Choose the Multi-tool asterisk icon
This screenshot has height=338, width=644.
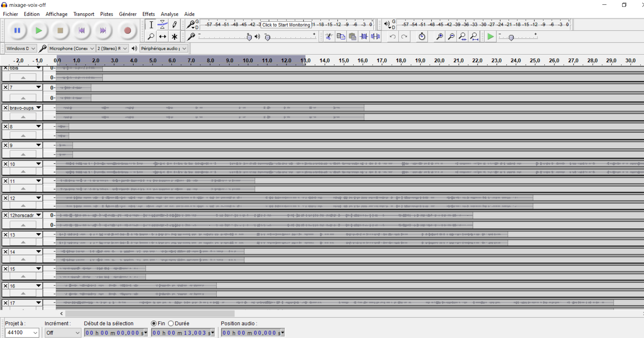tap(174, 36)
